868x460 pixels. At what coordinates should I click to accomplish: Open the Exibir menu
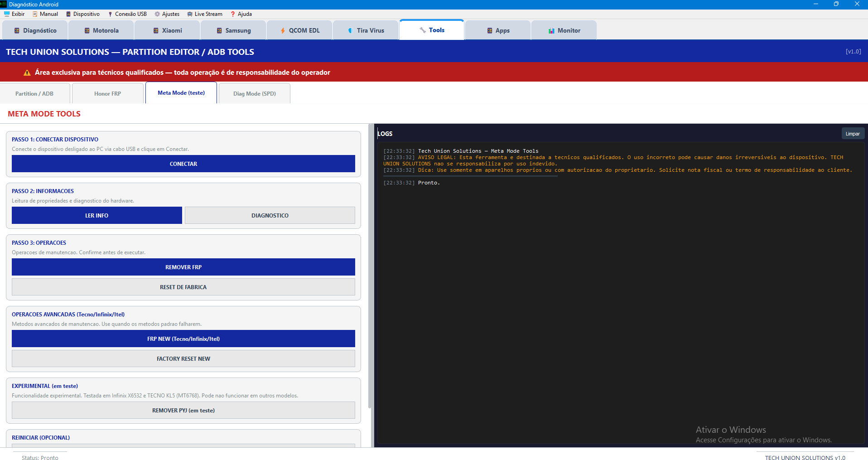coord(14,14)
